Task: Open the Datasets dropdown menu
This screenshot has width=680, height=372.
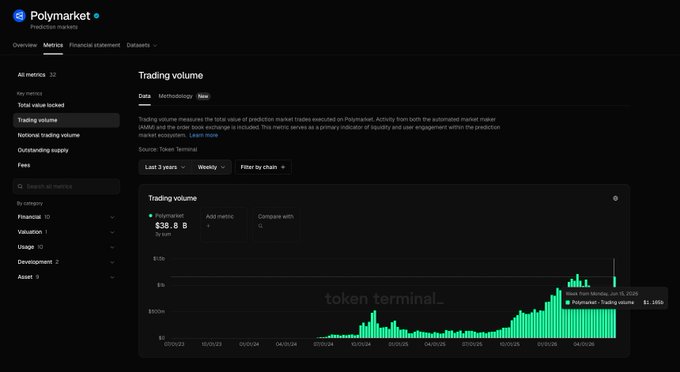Action: point(141,45)
